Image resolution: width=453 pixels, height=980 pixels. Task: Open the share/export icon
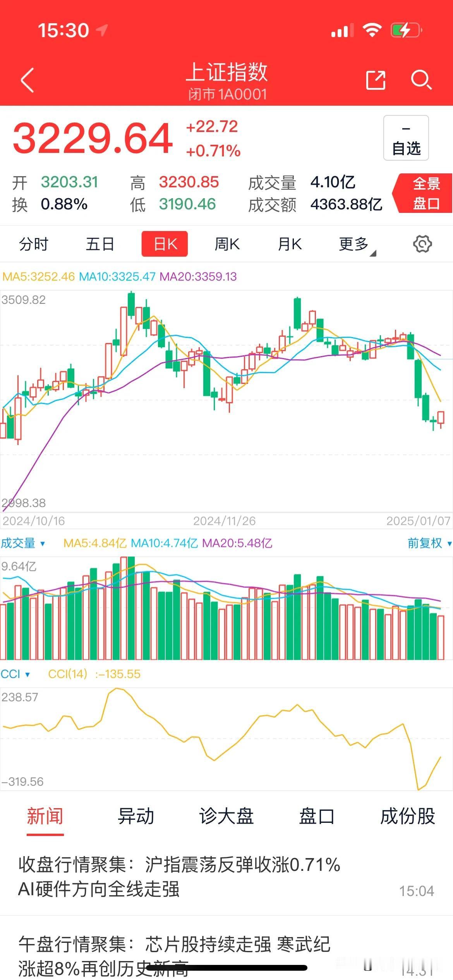point(376,80)
